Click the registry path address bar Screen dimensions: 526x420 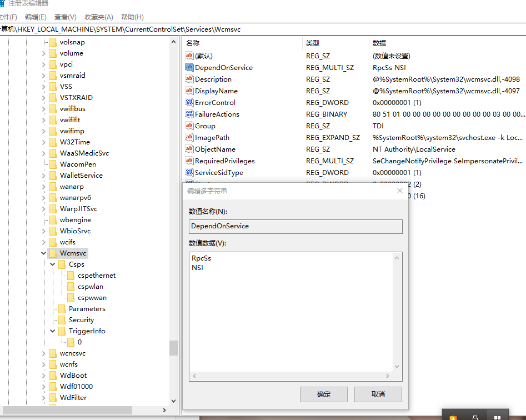coord(263,29)
